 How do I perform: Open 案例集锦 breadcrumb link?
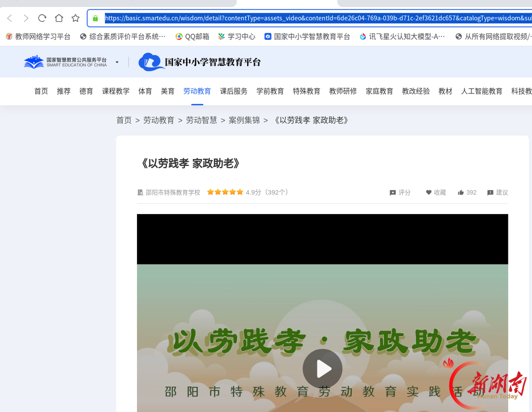coord(244,121)
